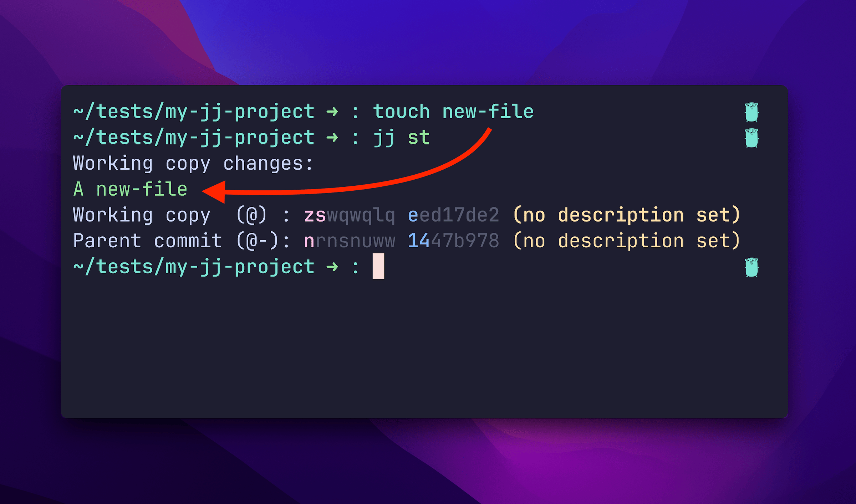Image resolution: width=856 pixels, height=504 pixels.
Task: Click the parent commit hash 1447b978
Action: pyautogui.click(x=453, y=241)
